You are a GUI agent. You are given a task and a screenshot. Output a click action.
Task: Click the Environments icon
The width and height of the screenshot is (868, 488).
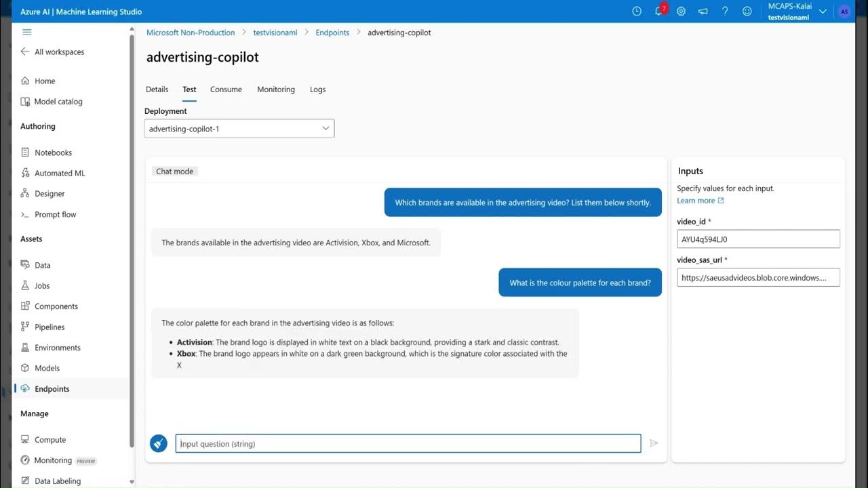point(25,348)
